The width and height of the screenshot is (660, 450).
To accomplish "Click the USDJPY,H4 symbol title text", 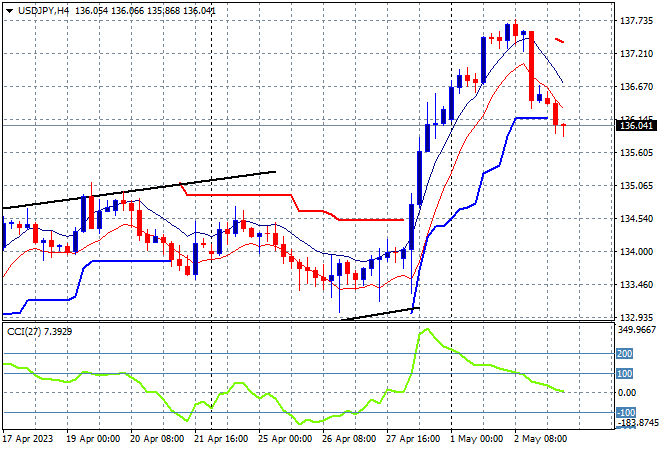I will pyautogui.click(x=43, y=11).
